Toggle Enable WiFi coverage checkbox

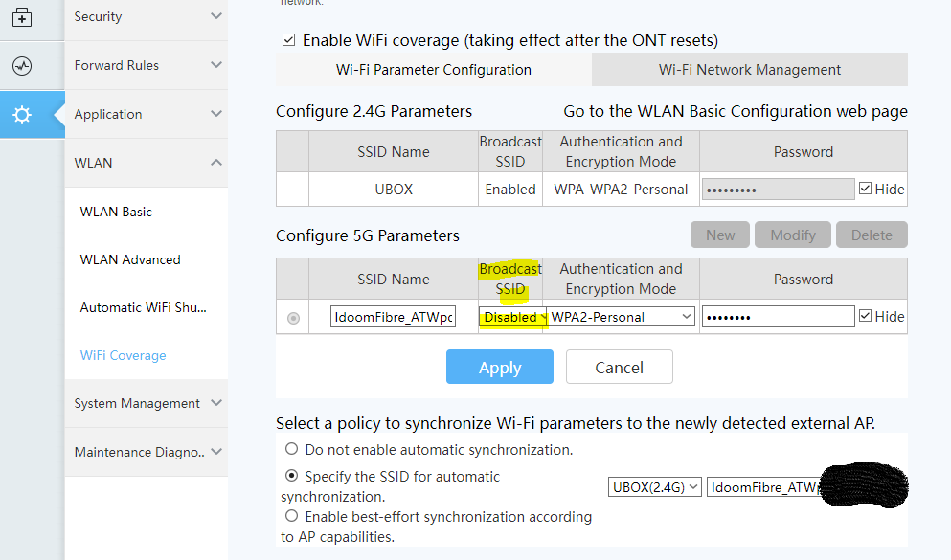coord(288,40)
